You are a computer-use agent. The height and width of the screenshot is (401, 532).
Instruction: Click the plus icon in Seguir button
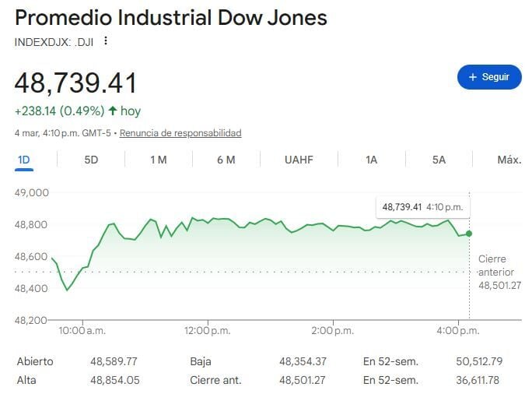pyautogui.click(x=472, y=77)
